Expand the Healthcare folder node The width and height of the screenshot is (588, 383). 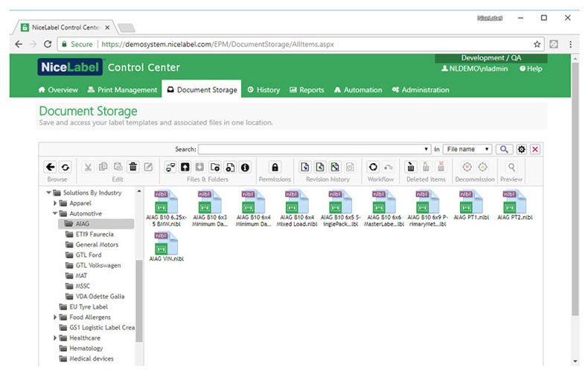pos(55,338)
